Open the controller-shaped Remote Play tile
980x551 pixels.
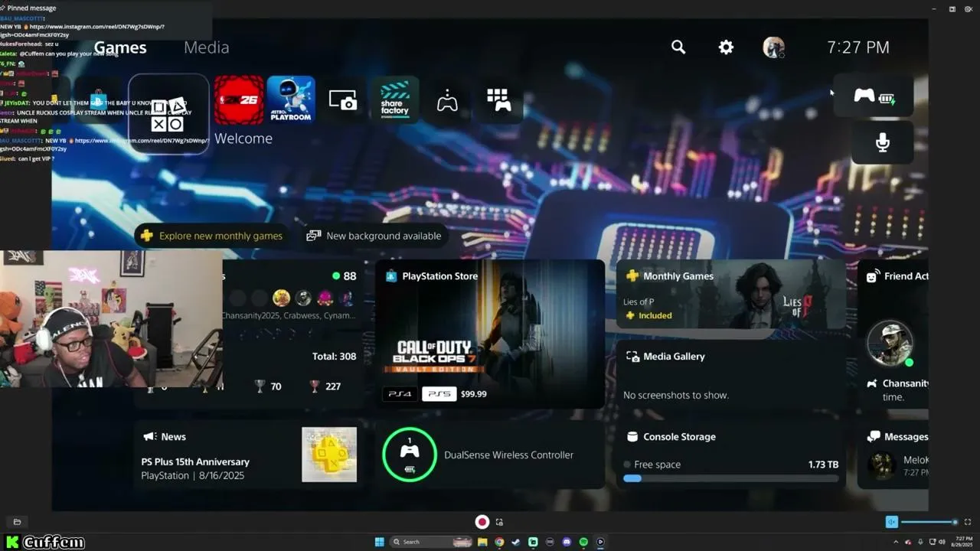click(447, 99)
